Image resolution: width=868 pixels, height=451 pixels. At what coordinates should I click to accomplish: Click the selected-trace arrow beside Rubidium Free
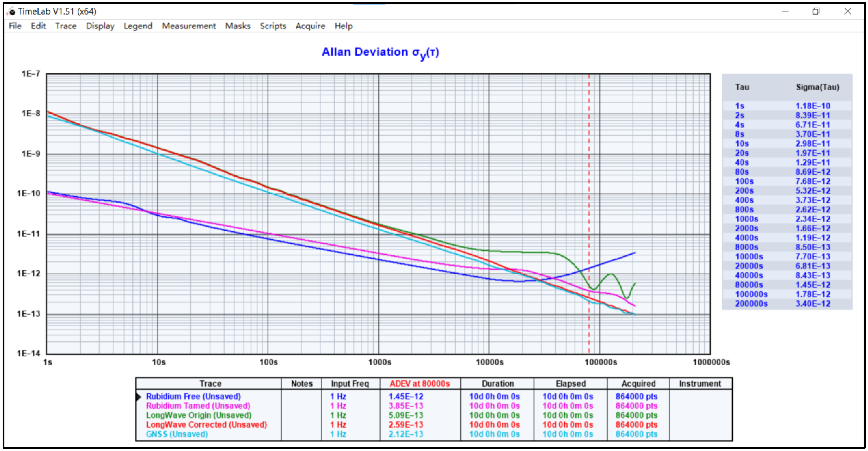coord(138,396)
